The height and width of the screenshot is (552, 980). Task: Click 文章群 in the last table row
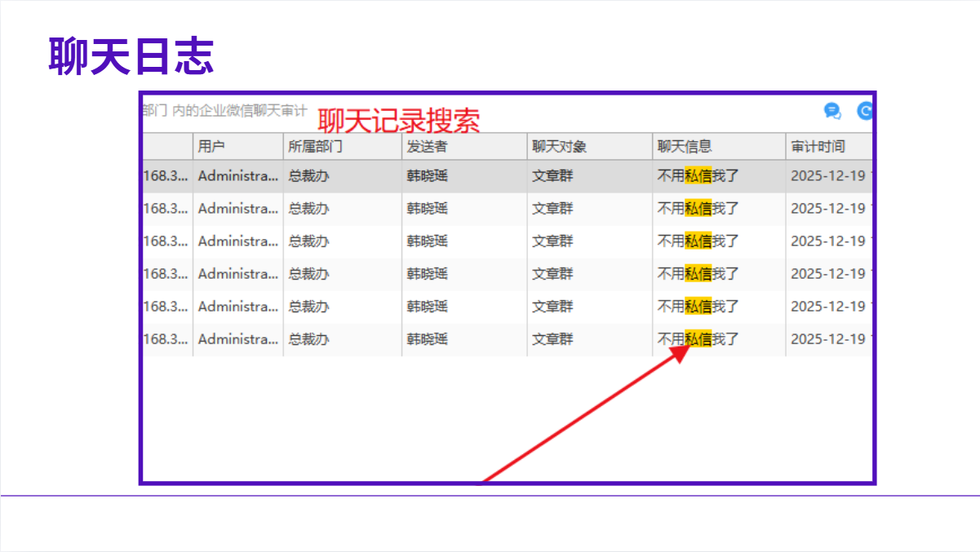point(552,339)
